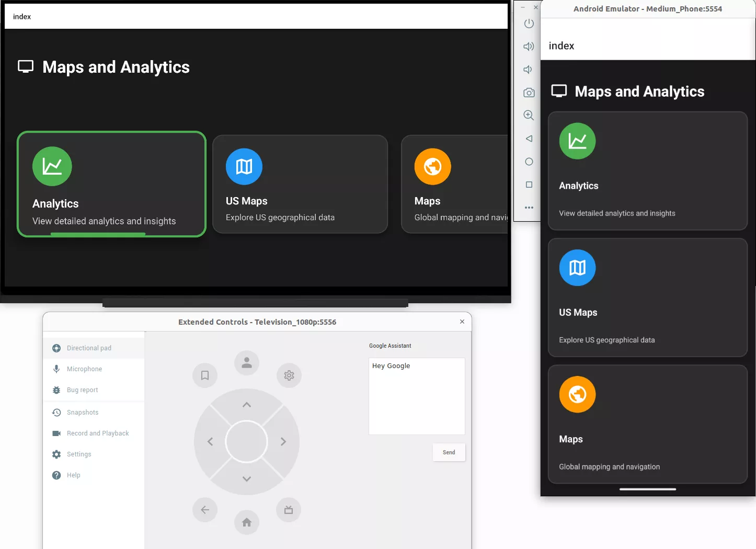Switch to Record and Playback section
Viewport: 756px width, 549px height.
click(x=97, y=433)
